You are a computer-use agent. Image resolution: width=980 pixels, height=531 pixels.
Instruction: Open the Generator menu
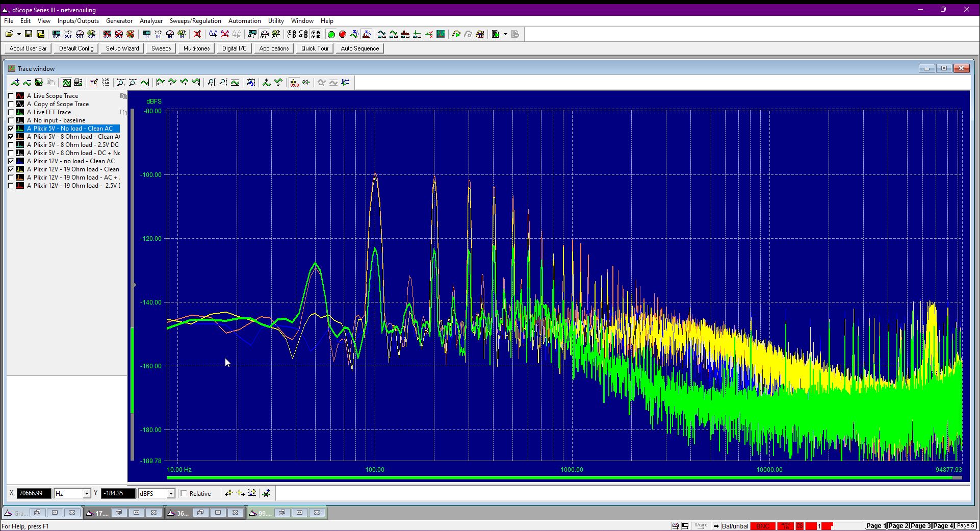[119, 21]
